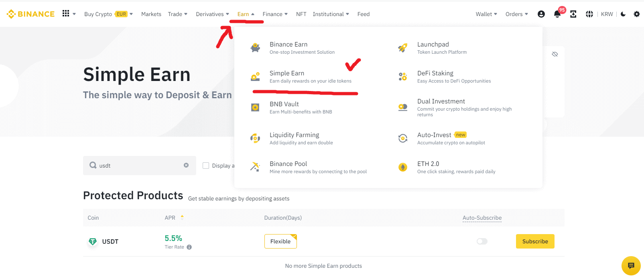The width and height of the screenshot is (644, 277).
Task: Enable the USDT Auto-Subscribe switch
Action: tap(482, 241)
